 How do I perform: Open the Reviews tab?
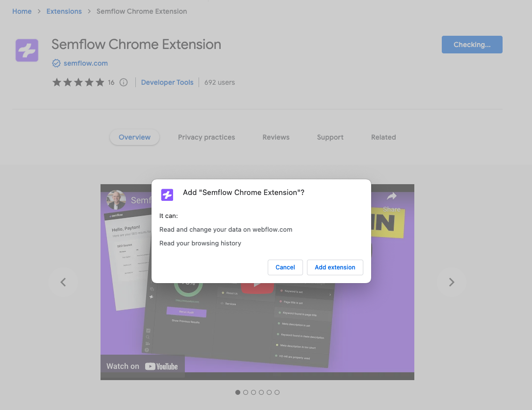click(276, 137)
